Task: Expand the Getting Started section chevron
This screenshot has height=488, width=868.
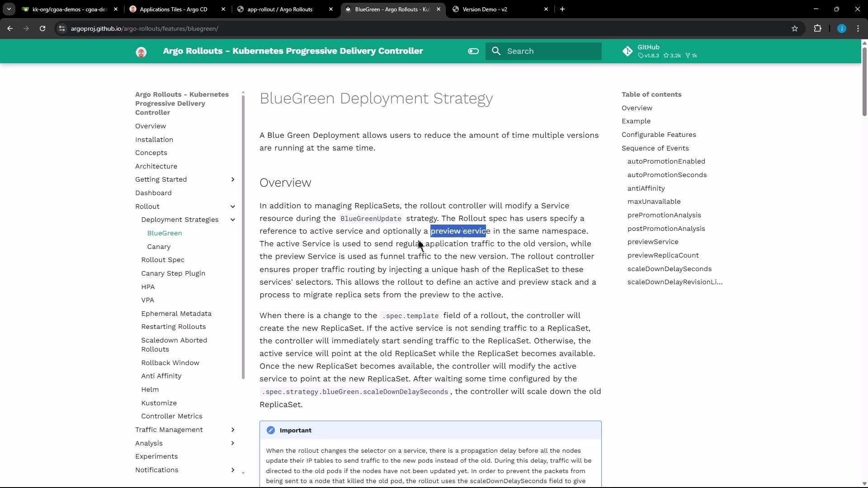Action: tap(233, 179)
